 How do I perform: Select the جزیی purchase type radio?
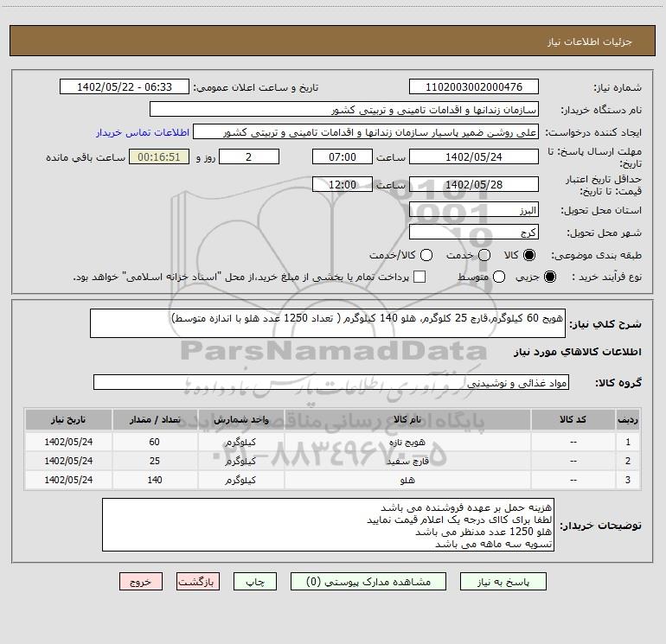click(549, 277)
